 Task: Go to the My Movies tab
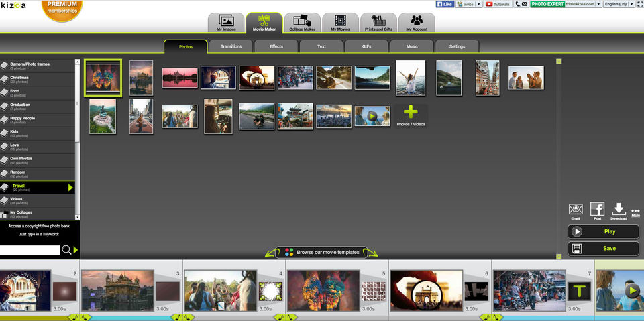coord(340,23)
